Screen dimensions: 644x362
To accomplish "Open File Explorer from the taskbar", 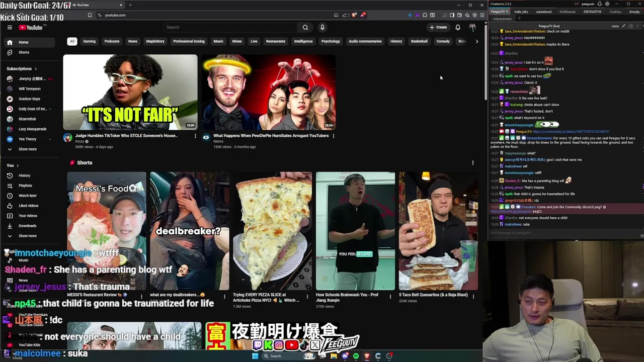I will (x=334, y=356).
